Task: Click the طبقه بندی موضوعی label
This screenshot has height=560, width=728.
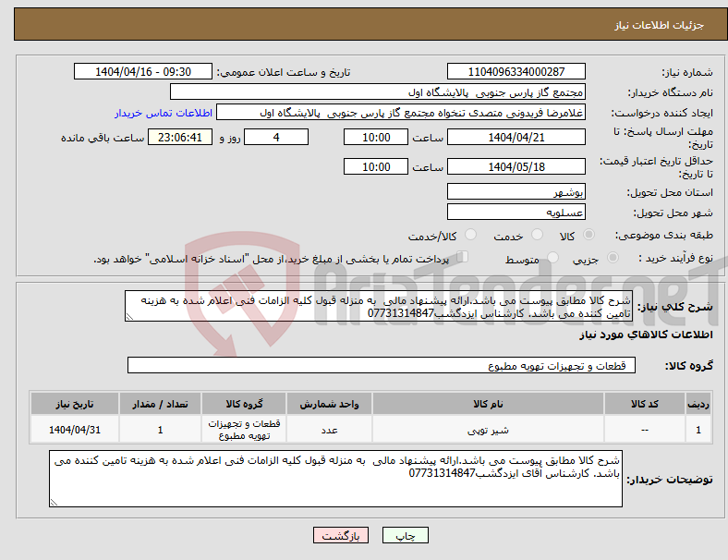Action: tap(664, 235)
